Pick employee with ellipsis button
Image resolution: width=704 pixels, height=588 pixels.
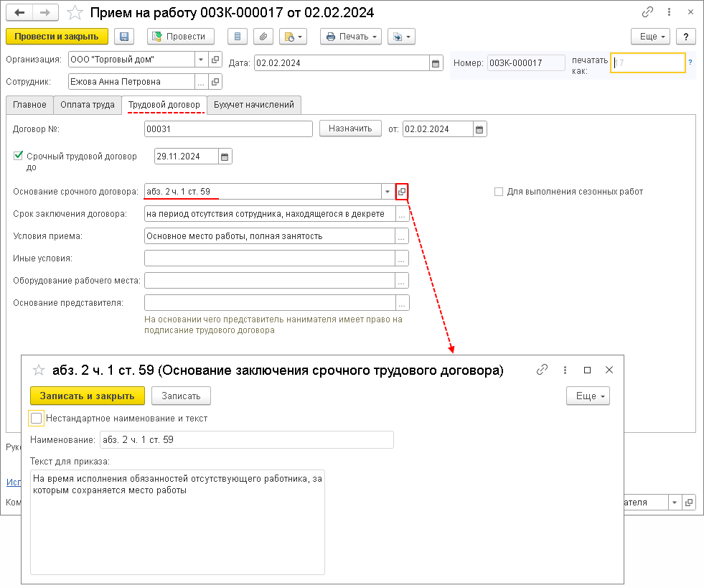201,82
